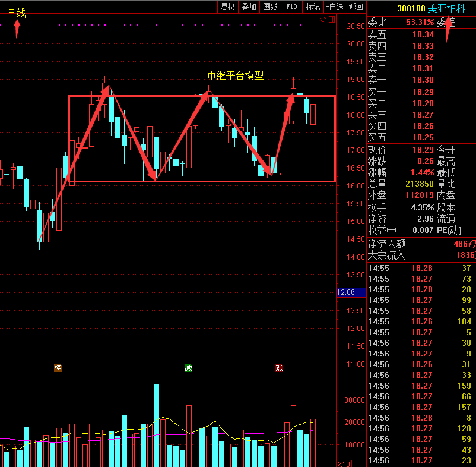Click 卖五 price 18.34

tap(423, 34)
